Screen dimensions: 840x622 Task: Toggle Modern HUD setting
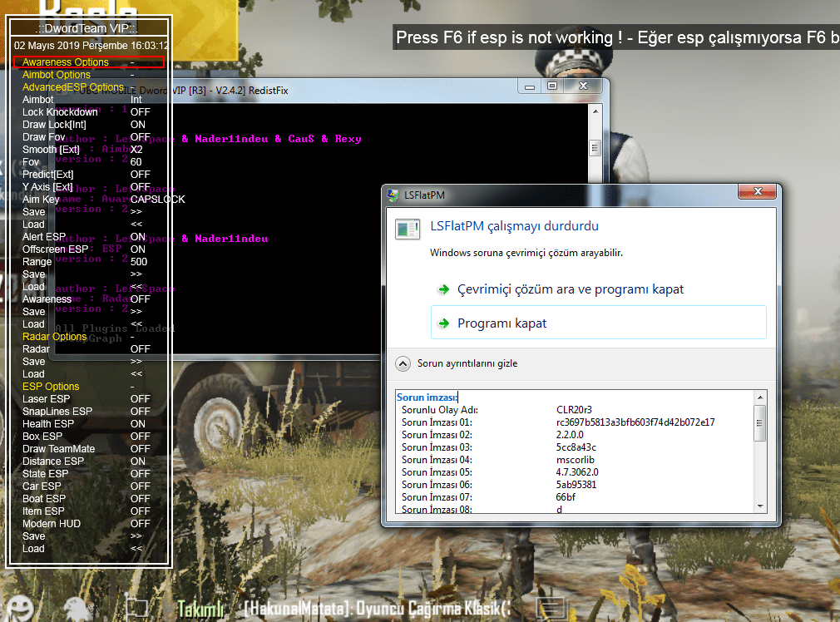[x=88, y=523]
